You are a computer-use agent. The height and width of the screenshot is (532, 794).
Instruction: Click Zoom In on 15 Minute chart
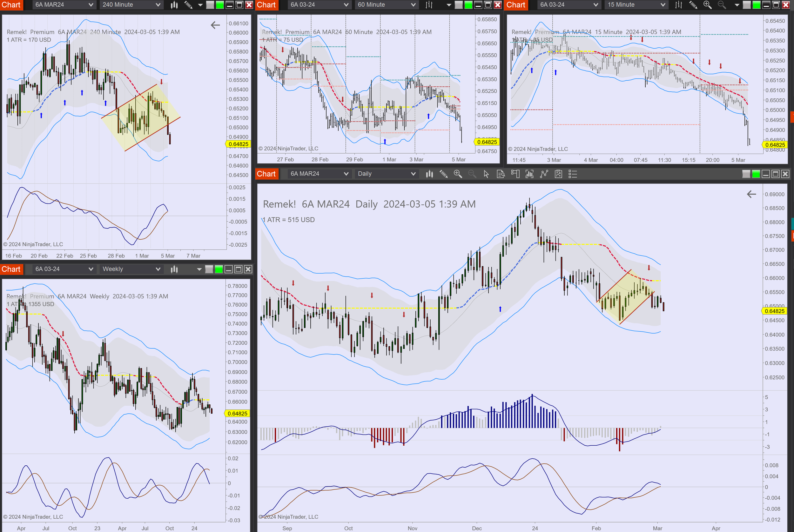(x=707, y=5)
